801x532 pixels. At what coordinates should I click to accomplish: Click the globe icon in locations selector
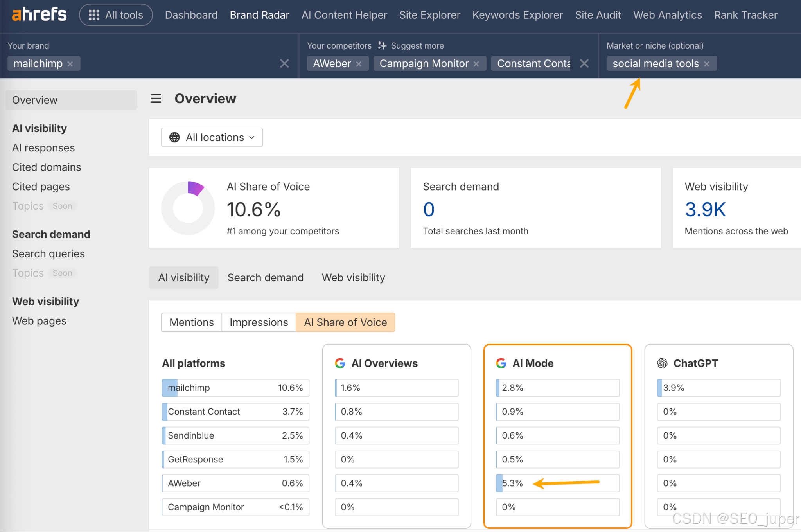(174, 137)
